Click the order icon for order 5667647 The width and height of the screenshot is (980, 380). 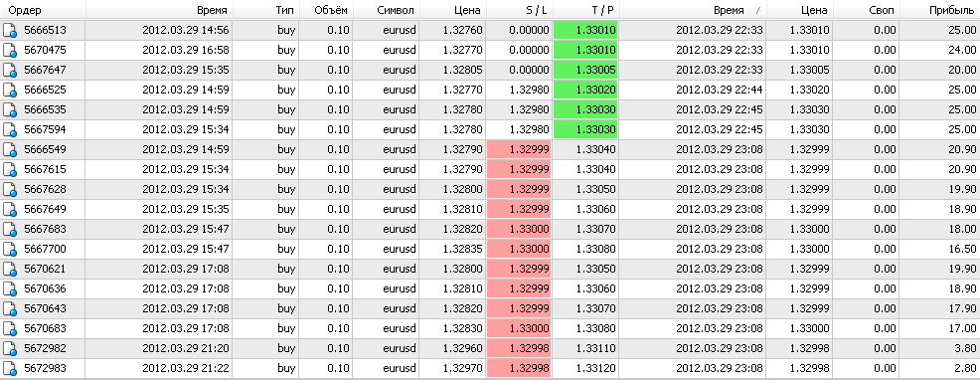pyautogui.click(x=9, y=71)
